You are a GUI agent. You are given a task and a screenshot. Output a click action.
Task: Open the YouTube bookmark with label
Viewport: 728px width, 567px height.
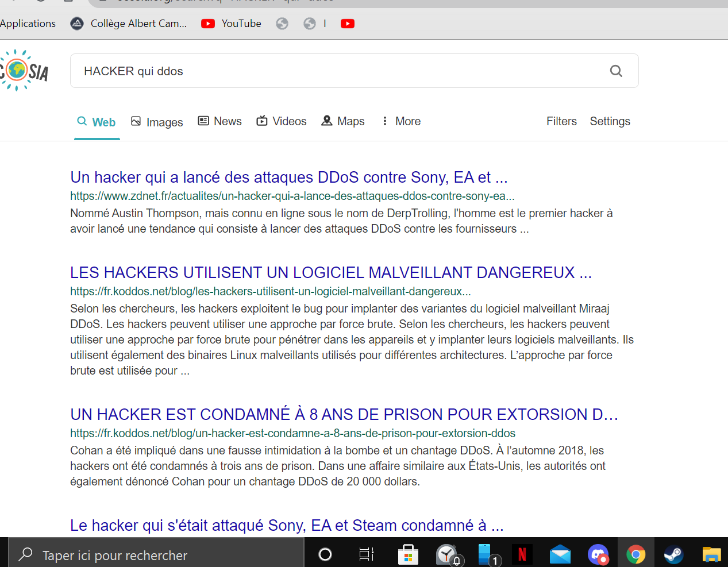pyautogui.click(x=232, y=24)
